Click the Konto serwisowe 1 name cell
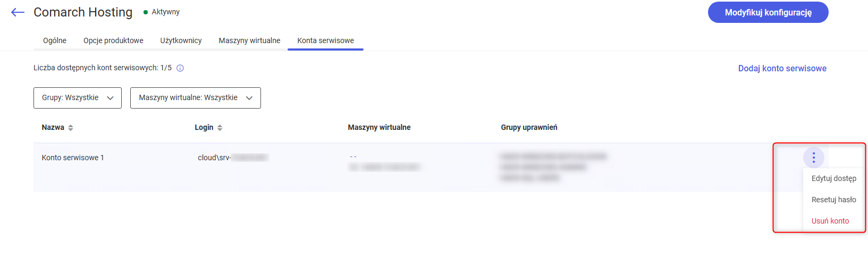Viewport: 868px width, 280px height. 73,158
